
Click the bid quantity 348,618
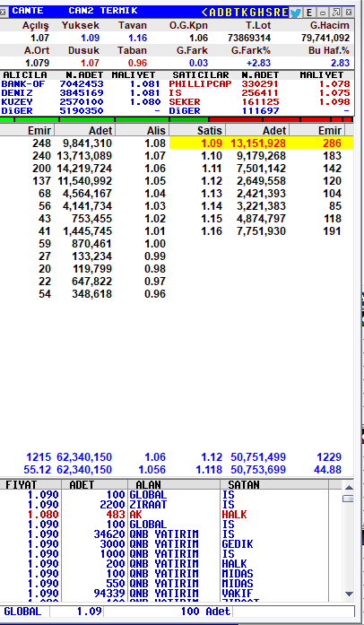92,294
